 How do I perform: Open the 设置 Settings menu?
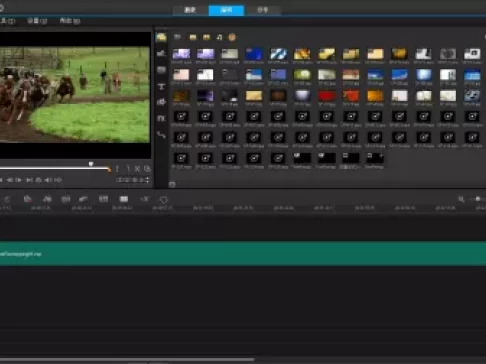(x=37, y=21)
